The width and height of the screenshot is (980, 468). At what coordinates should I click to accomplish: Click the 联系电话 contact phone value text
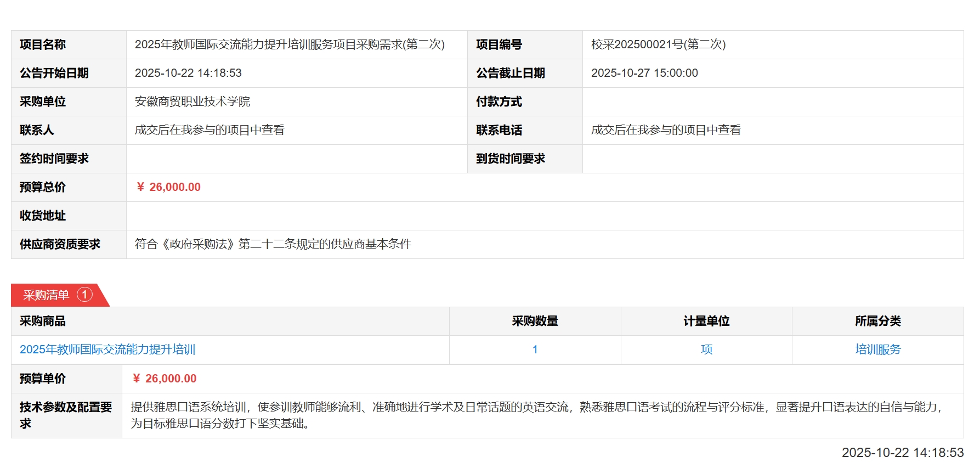[x=666, y=130]
